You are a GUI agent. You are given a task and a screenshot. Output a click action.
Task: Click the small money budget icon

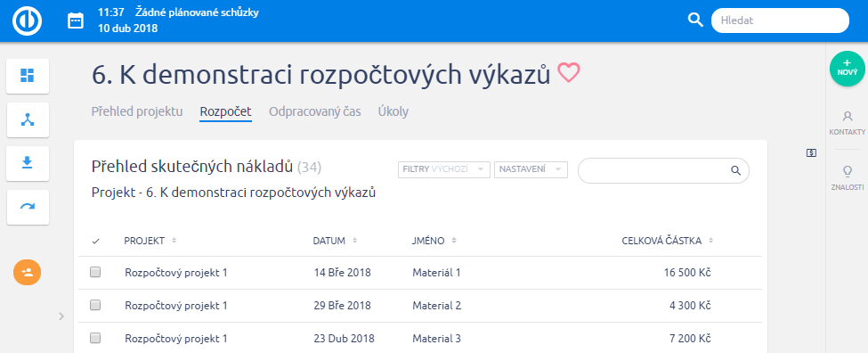tap(812, 153)
